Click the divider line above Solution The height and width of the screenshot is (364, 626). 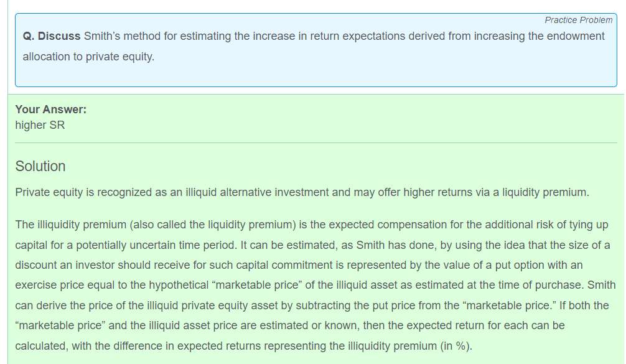tap(316, 143)
